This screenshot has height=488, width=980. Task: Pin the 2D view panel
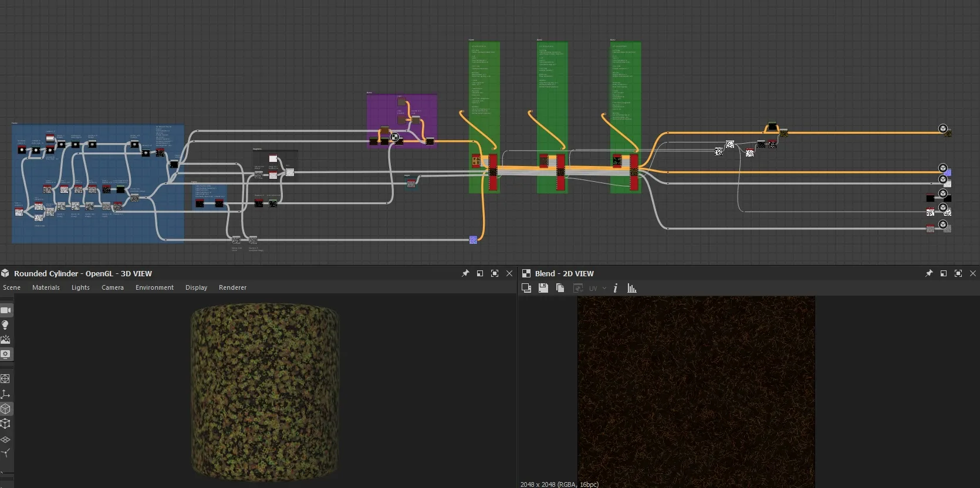929,273
